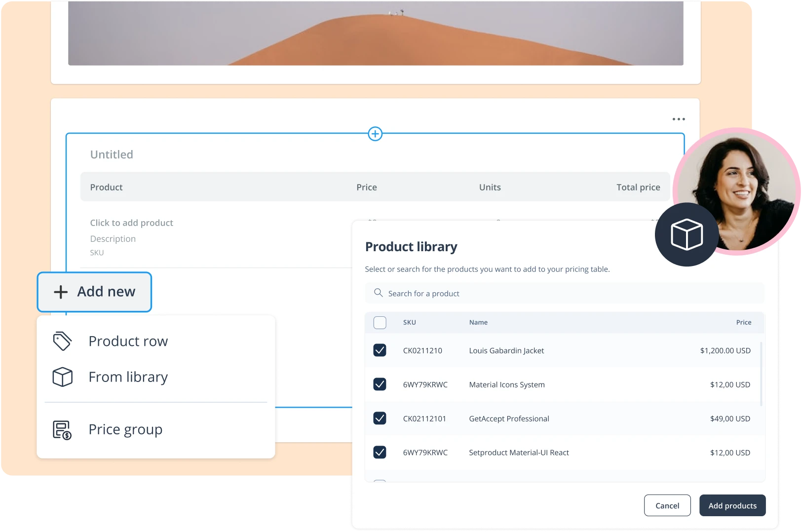Click the Untitled pricing table title
The width and height of the screenshot is (802, 532).
point(112,154)
